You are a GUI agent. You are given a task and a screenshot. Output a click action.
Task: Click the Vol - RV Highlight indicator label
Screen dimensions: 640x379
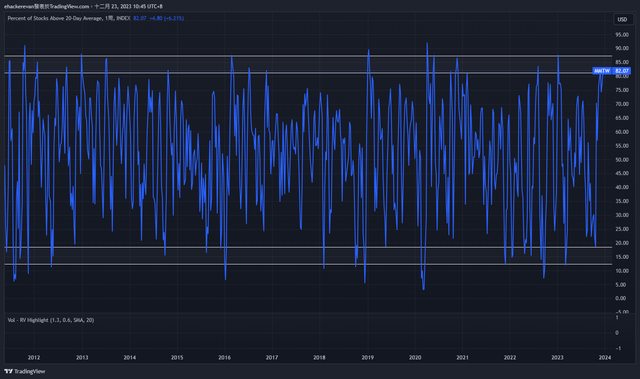coord(51,320)
